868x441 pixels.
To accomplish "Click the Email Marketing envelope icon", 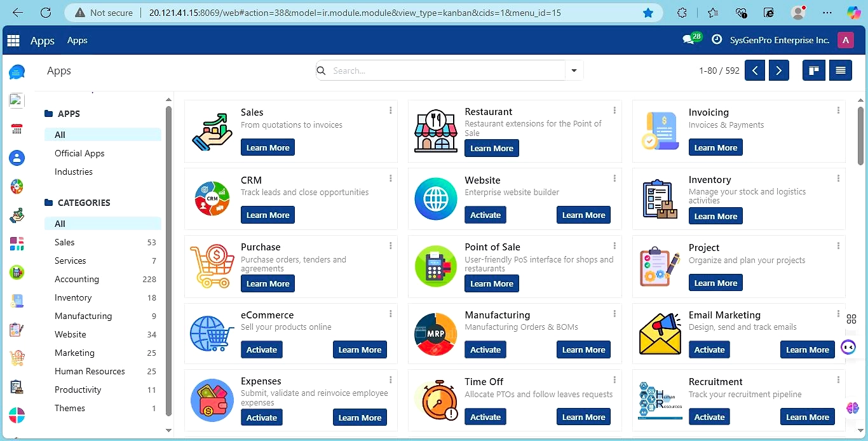I will tap(660, 334).
